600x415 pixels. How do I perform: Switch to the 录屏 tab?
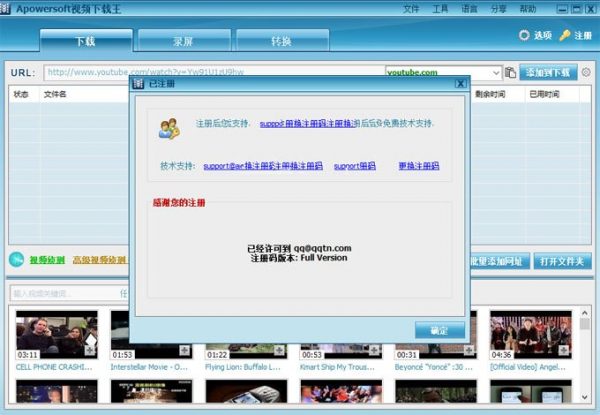click(x=184, y=41)
